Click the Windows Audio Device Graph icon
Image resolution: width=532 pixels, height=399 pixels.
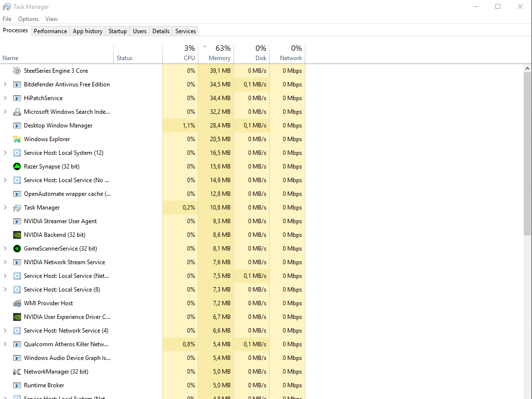point(17,358)
